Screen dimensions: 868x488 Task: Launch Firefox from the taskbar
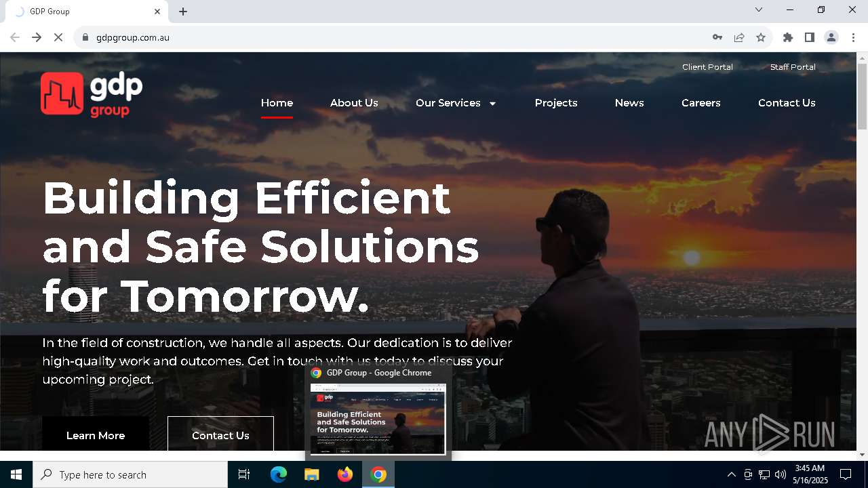coord(345,474)
